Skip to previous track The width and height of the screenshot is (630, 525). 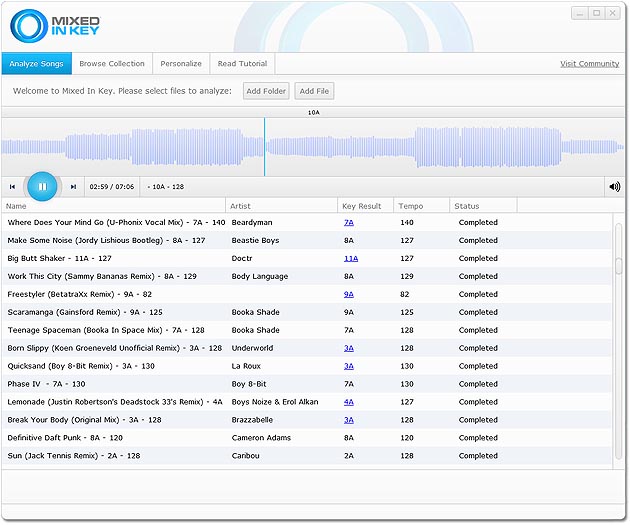12,187
